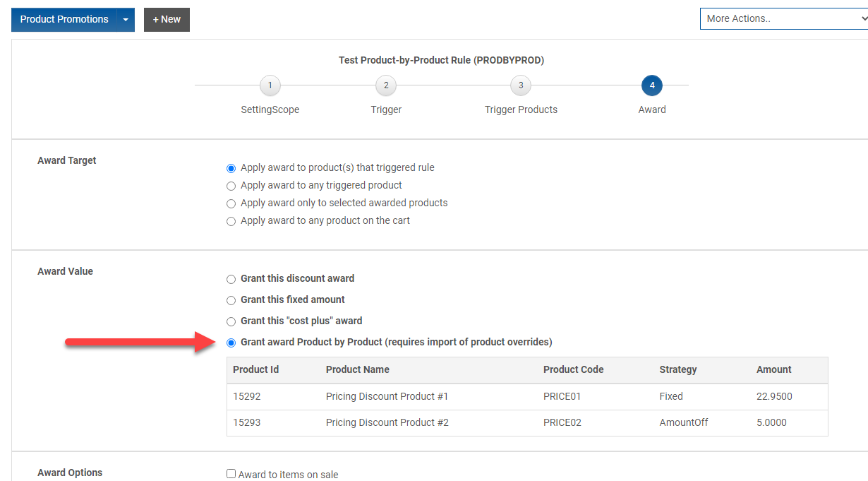Viewport: 868px width, 481px height.
Task: Open the More Actions dropdown
Action: 784,18
